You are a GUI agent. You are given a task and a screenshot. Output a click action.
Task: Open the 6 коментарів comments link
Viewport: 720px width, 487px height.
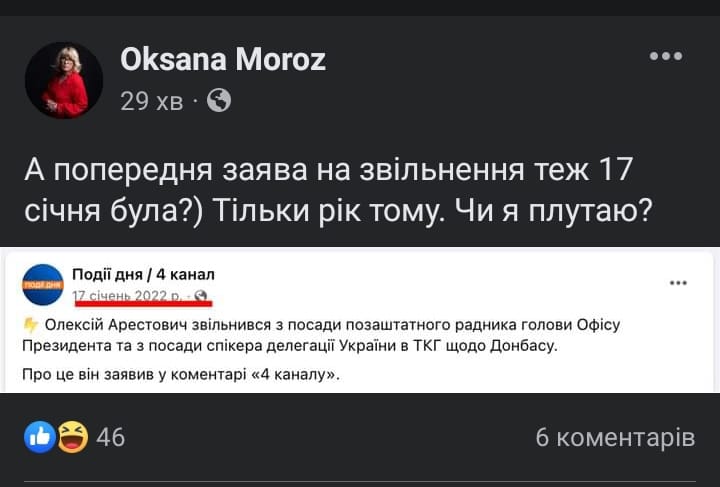pyautogui.click(x=614, y=437)
